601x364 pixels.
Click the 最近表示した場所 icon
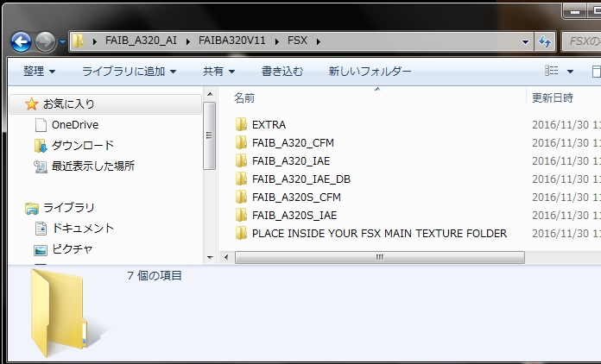[x=41, y=166]
